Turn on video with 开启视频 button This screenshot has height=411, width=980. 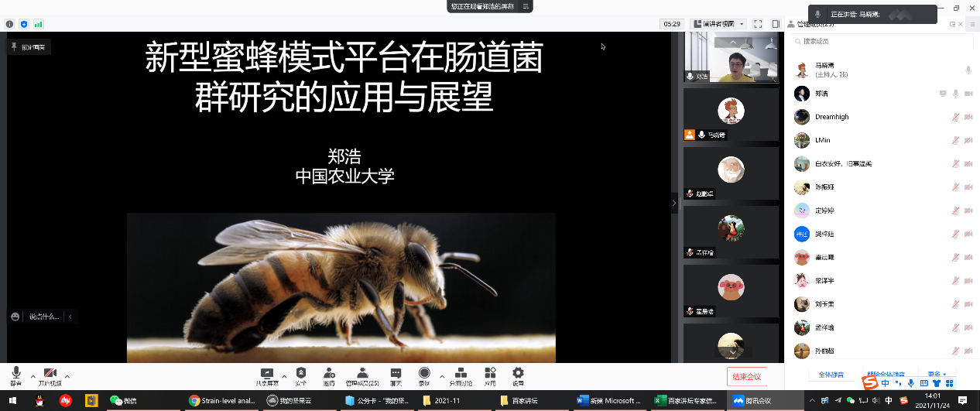[x=50, y=374]
